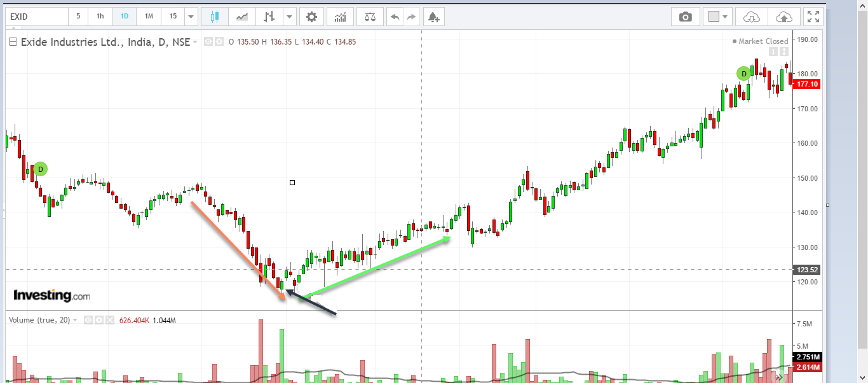Toggle visibility of the Volume indicator

click(x=88, y=320)
